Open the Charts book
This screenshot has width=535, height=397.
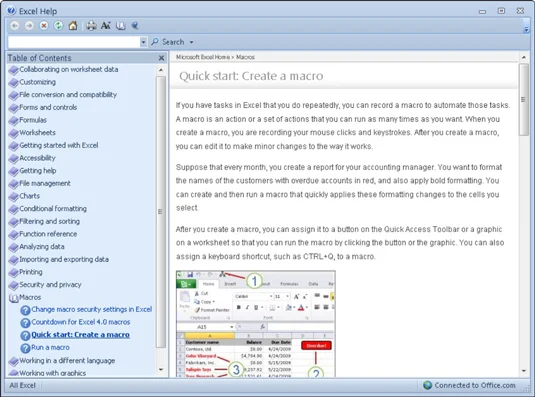coord(24,196)
